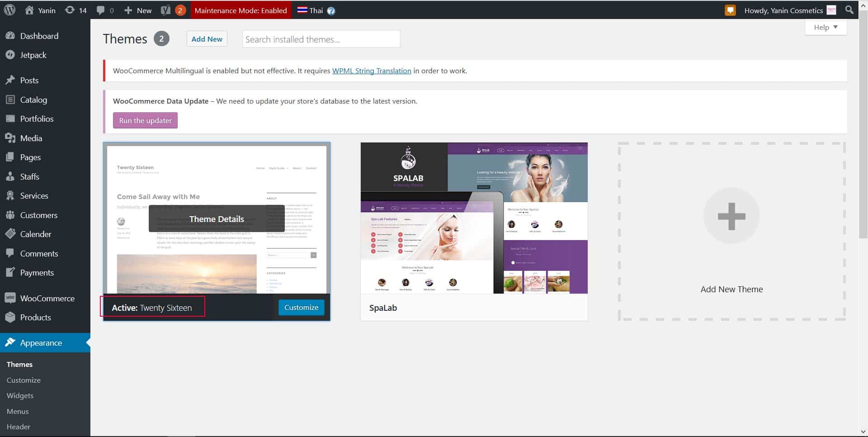Click the Staffs person icon
This screenshot has height=437, width=868.
10,176
